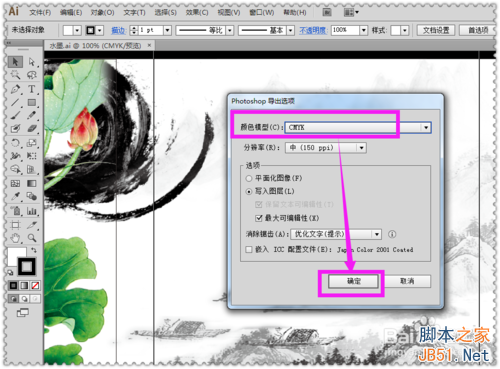Open the stroke swatch dropdown in control bar
The width and height of the screenshot is (500, 369).
click(x=100, y=31)
